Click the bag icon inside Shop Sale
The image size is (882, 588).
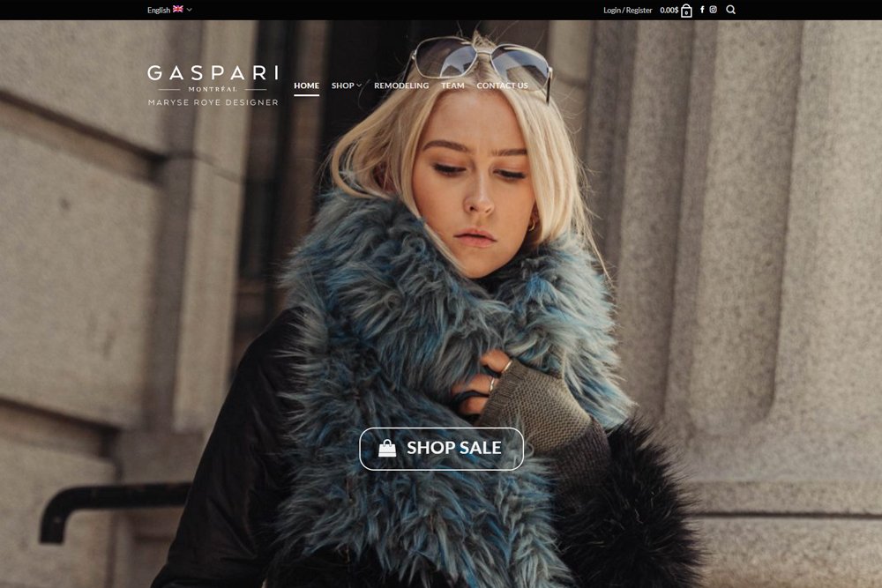[x=387, y=449]
